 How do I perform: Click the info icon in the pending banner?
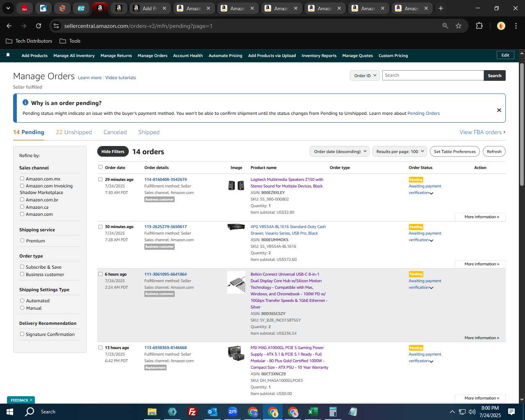25,103
